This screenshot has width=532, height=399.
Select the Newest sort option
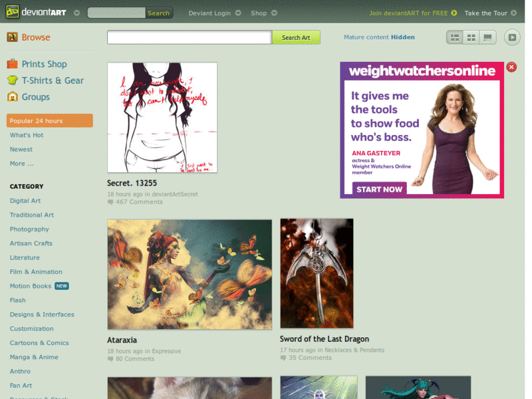(x=21, y=149)
